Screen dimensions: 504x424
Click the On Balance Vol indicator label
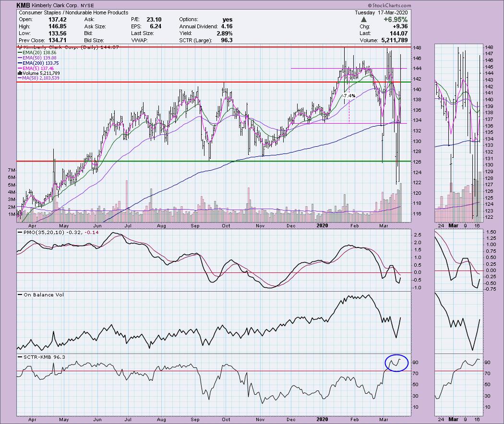(41, 294)
